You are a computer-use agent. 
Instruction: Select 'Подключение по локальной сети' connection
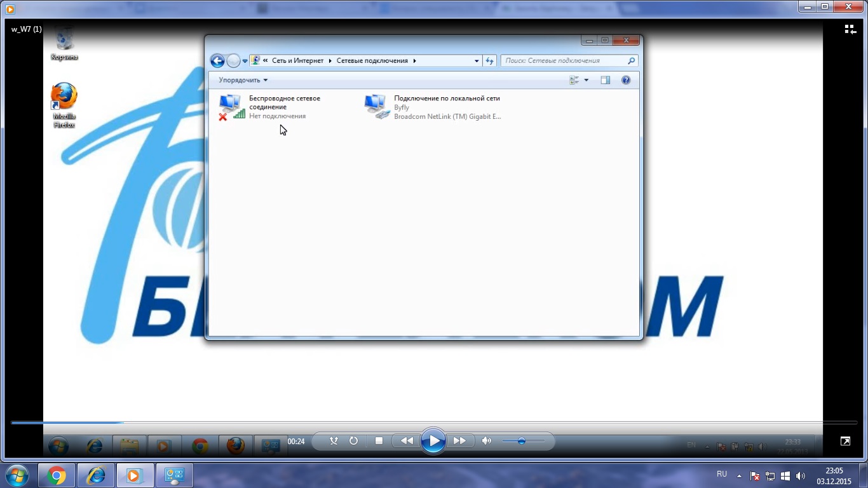point(433,107)
